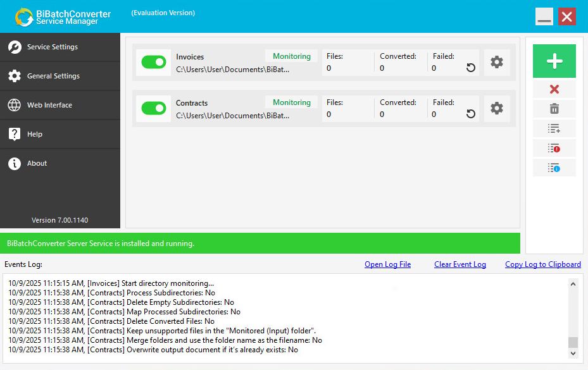Open Invoices job gear settings
The height and width of the screenshot is (370, 588).
(497, 62)
